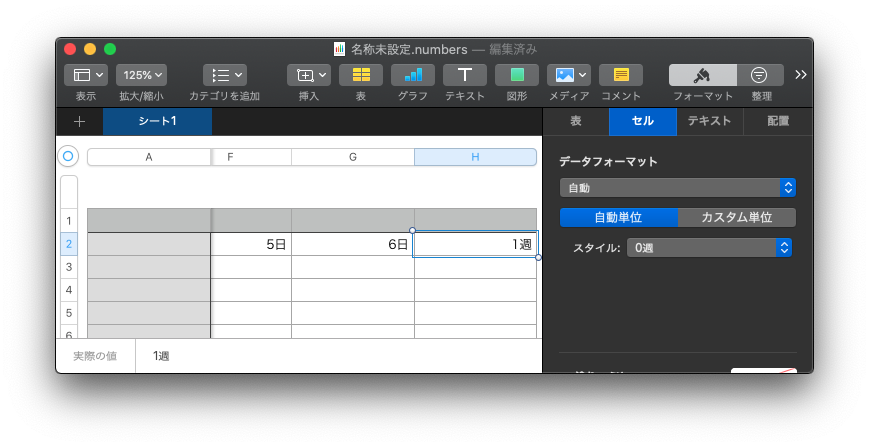The image size is (869, 447).
Task: Open the 125% zoom dropdown
Action: click(x=141, y=75)
